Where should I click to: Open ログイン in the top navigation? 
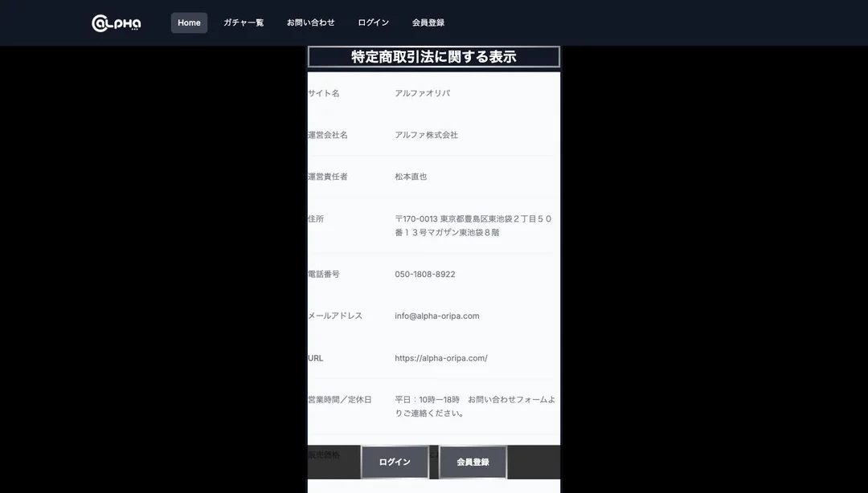tap(373, 22)
